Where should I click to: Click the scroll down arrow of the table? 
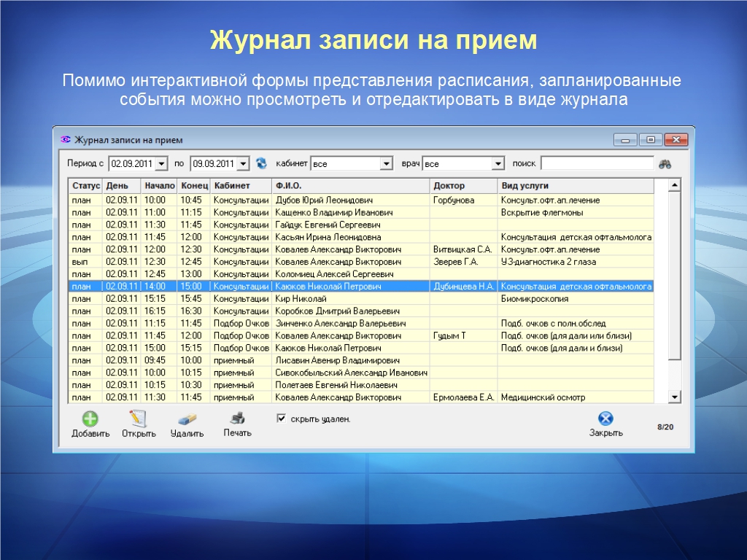click(x=675, y=397)
